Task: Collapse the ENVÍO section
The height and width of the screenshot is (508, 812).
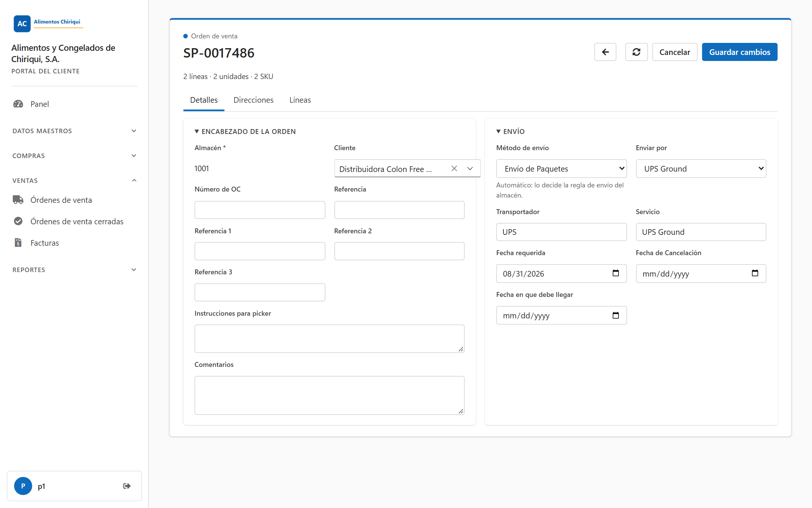Action: click(x=510, y=131)
